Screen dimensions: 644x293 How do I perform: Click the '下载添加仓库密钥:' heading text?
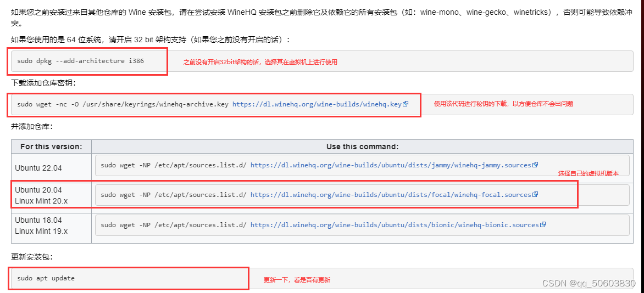43,83
